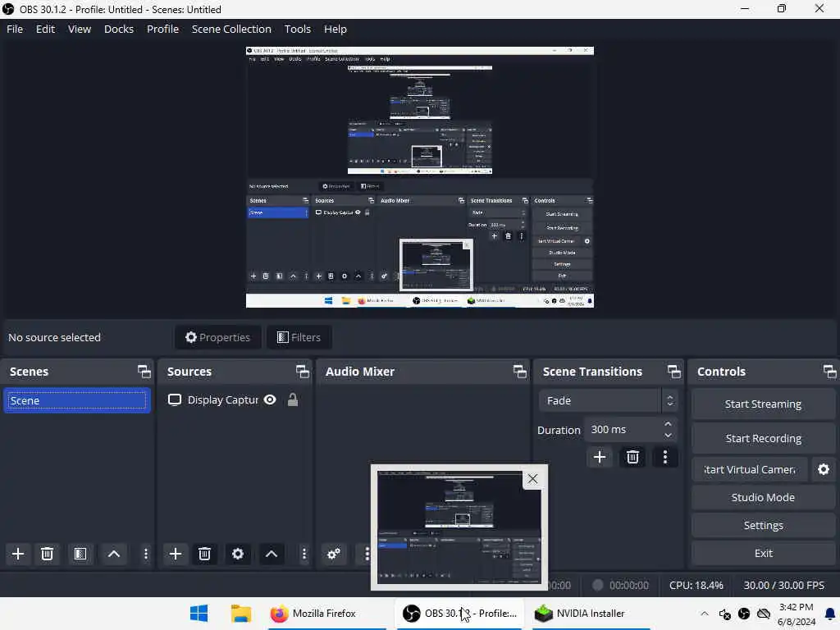Select the Scene item in Scenes list
840x630 pixels.
tap(76, 400)
